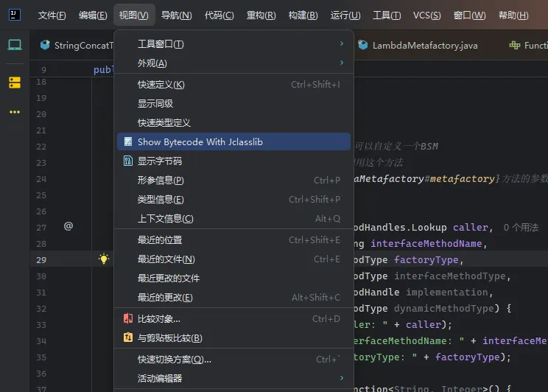Click the interfaceMethodType parameter on line 30
Image resolution: width=548 pixels, height=392 pixels.
point(450,276)
